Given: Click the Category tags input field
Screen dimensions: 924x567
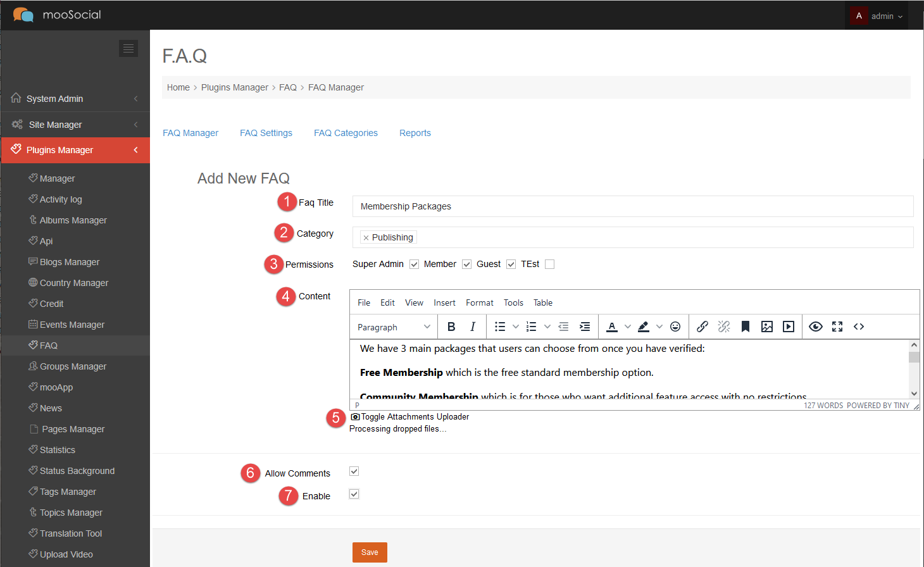Looking at the screenshot, I should pos(633,237).
